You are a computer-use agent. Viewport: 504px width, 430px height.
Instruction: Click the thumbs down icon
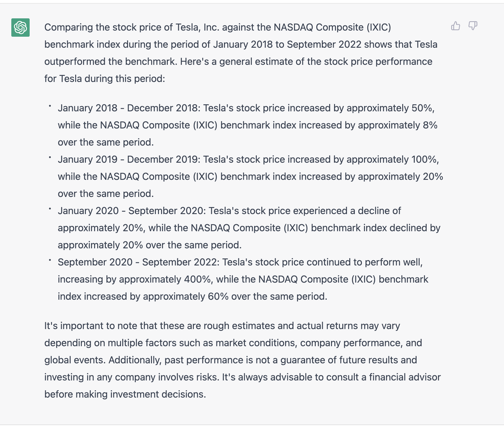click(x=473, y=26)
